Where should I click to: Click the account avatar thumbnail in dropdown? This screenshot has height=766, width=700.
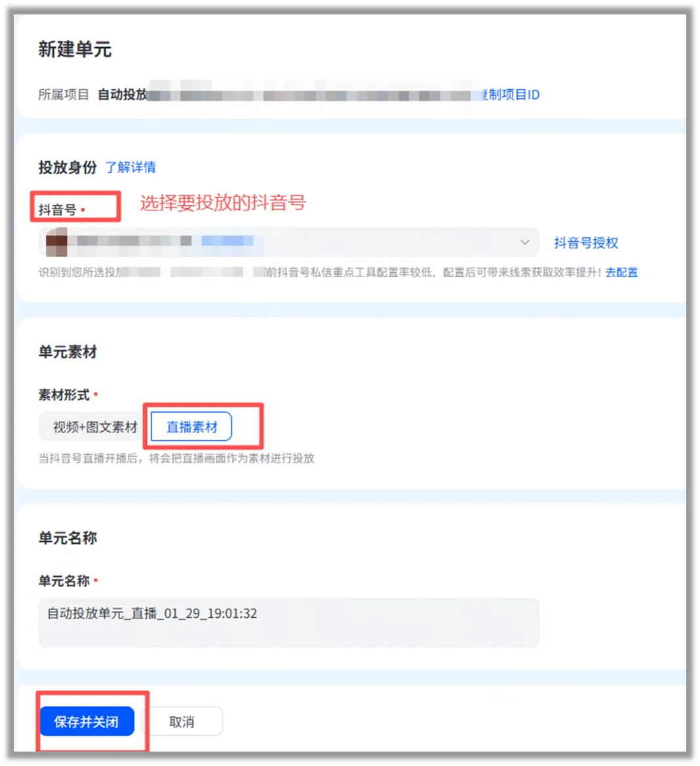point(56,242)
